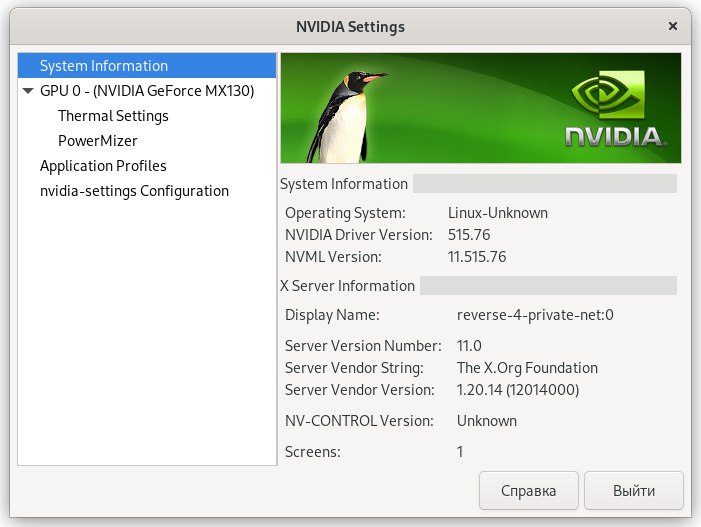Click the Screens value 1
Screen dimensions: 701x527
tap(460, 451)
